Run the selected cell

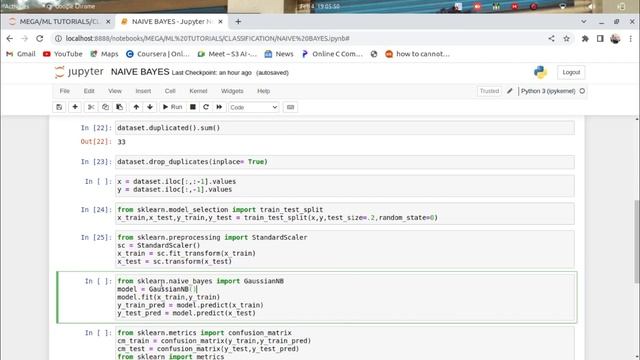pos(172,107)
